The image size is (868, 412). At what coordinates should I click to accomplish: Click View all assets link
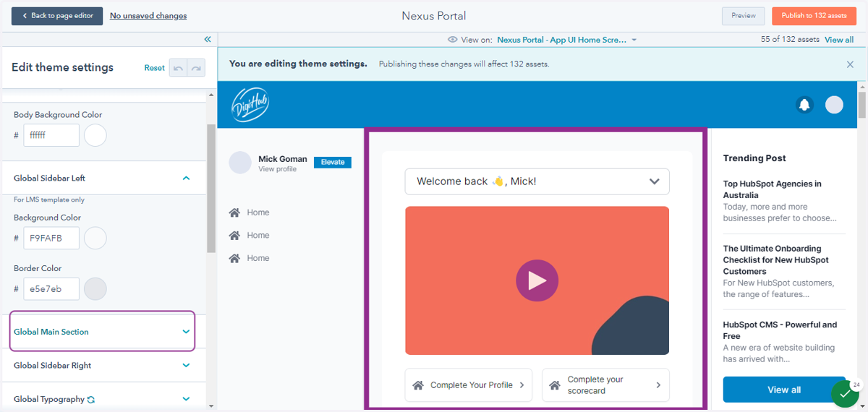pos(839,40)
